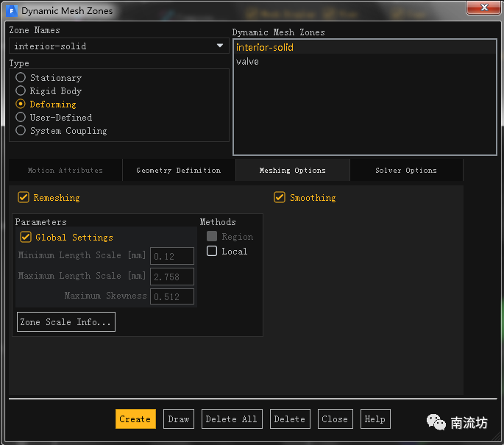Select the Rigid Body type option

tap(21, 90)
